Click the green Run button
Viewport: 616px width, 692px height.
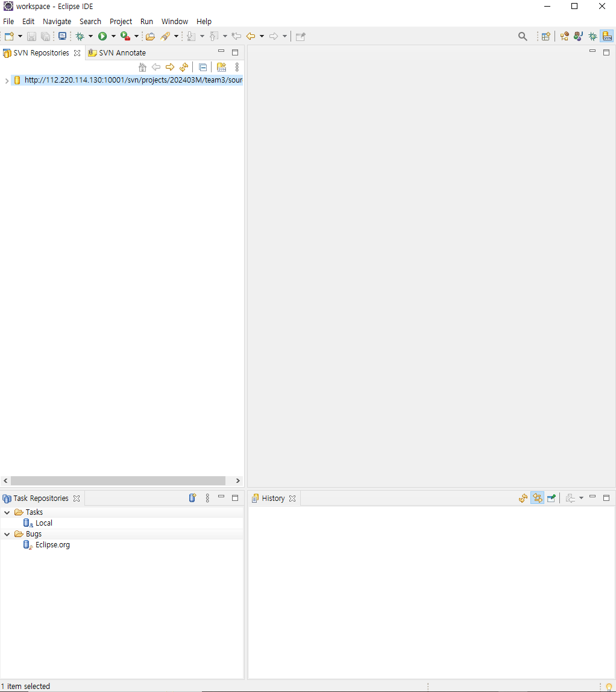[102, 36]
